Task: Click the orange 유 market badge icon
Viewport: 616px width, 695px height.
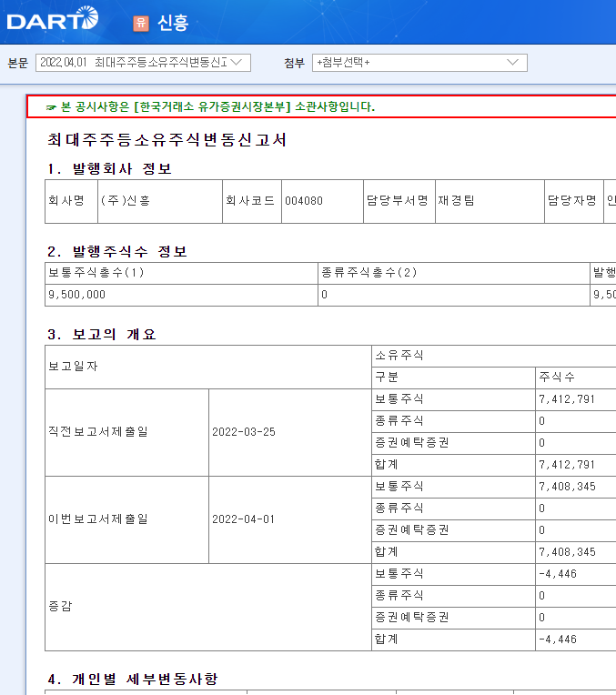Action: [x=141, y=23]
